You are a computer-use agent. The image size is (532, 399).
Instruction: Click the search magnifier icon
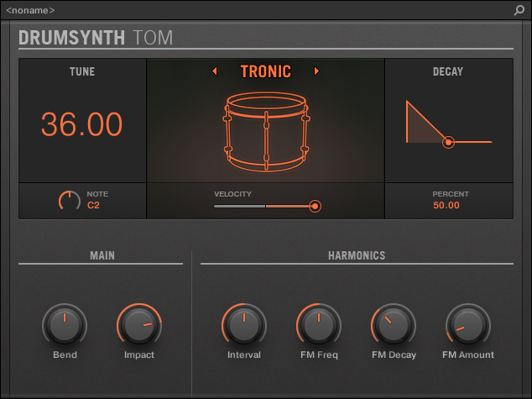point(519,11)
